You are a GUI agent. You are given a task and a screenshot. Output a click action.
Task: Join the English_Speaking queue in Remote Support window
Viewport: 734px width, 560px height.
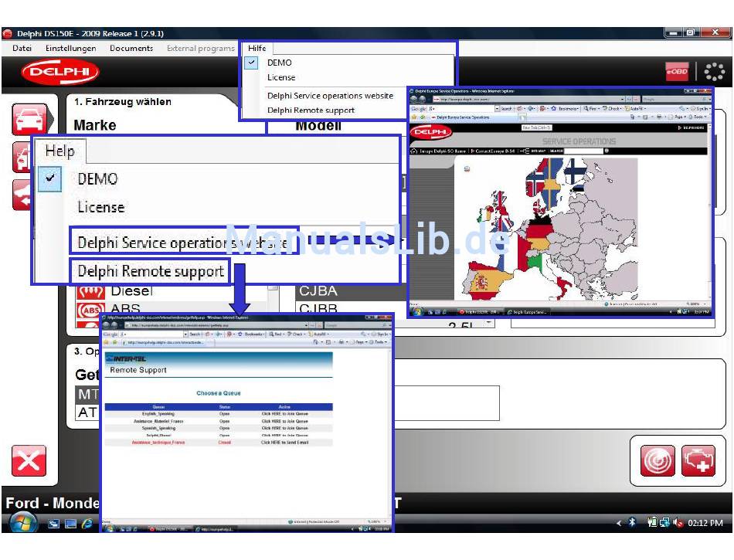[284, 414]
